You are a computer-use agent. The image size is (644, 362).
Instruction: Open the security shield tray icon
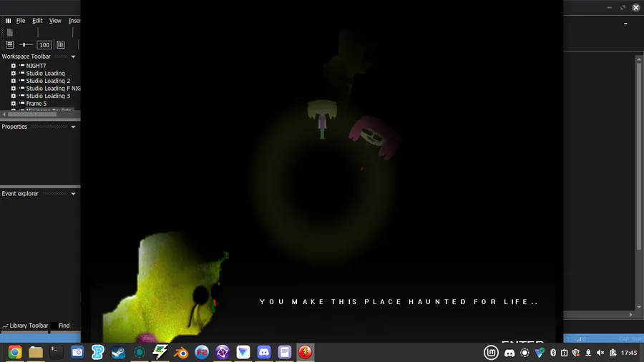[x=576, y=353]
